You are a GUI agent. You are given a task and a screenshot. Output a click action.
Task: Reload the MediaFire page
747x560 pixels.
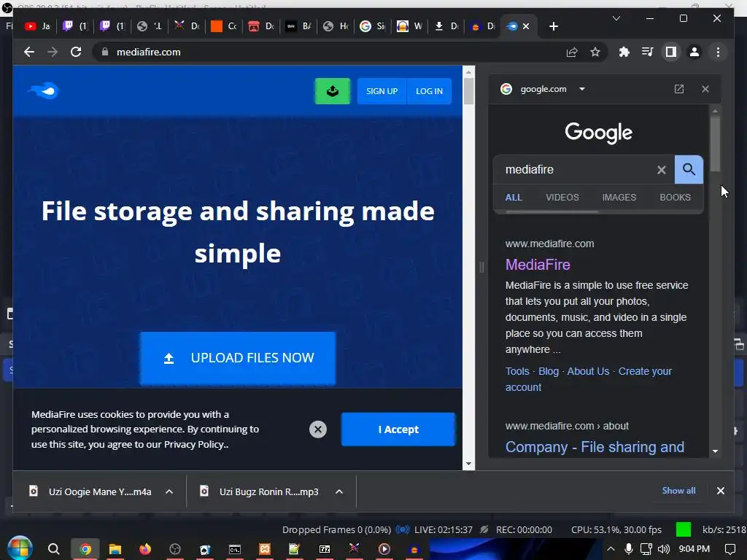76,52
